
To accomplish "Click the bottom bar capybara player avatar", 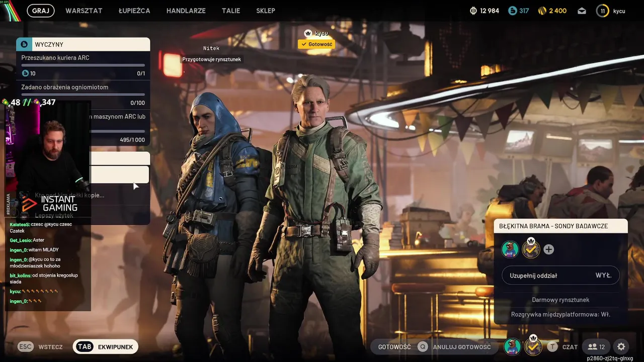I will click(x=512, y=346).
